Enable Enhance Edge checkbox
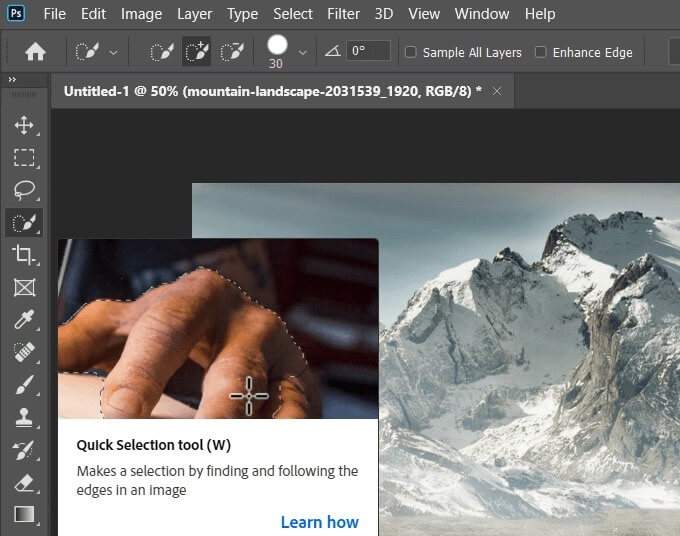 tap(540, 52)
